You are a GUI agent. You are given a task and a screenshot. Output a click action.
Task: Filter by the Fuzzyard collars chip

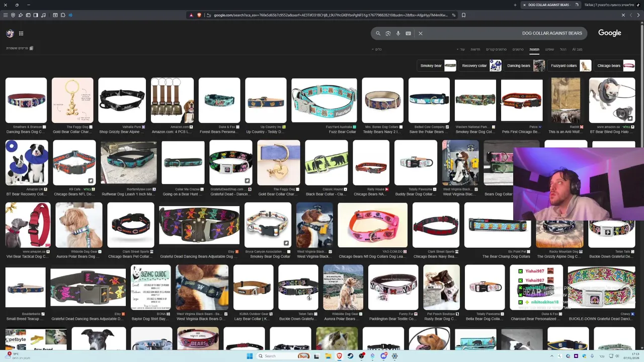coord(570,65)
